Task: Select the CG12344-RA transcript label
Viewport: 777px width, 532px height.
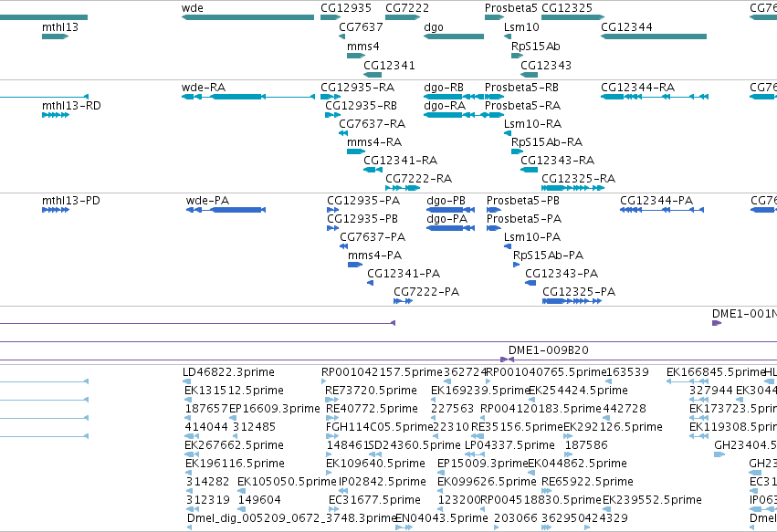Action: coord(637,88)
